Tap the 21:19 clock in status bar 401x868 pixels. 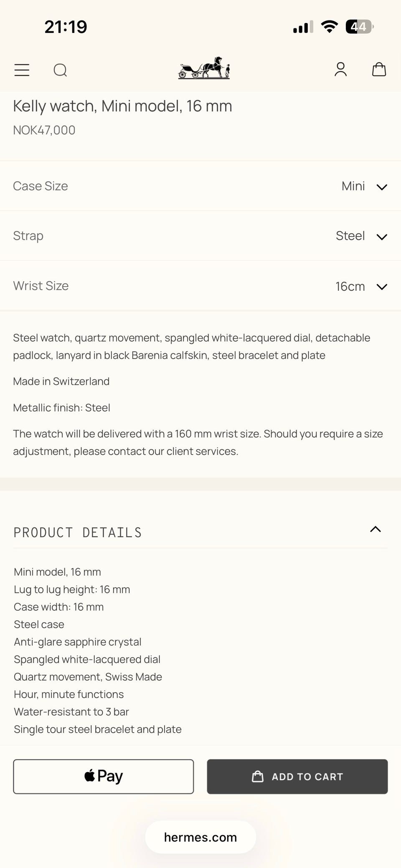(66, 27)
